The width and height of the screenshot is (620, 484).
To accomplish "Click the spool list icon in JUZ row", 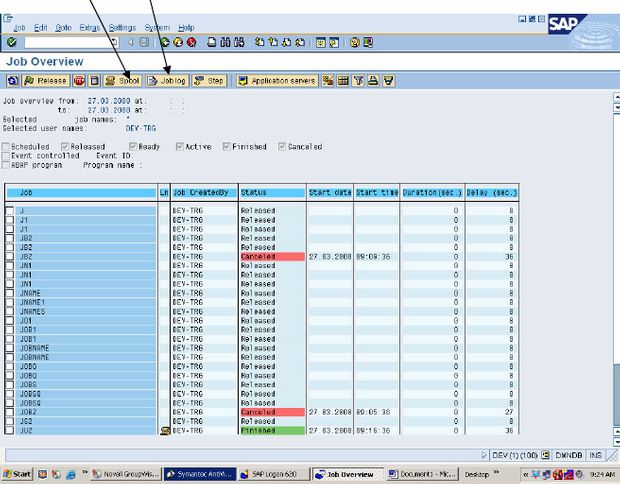I will tap(165, 431).
